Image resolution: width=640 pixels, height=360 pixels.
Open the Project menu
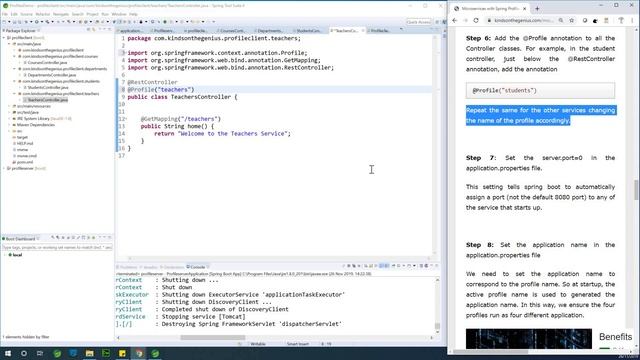tap(92, 14)
